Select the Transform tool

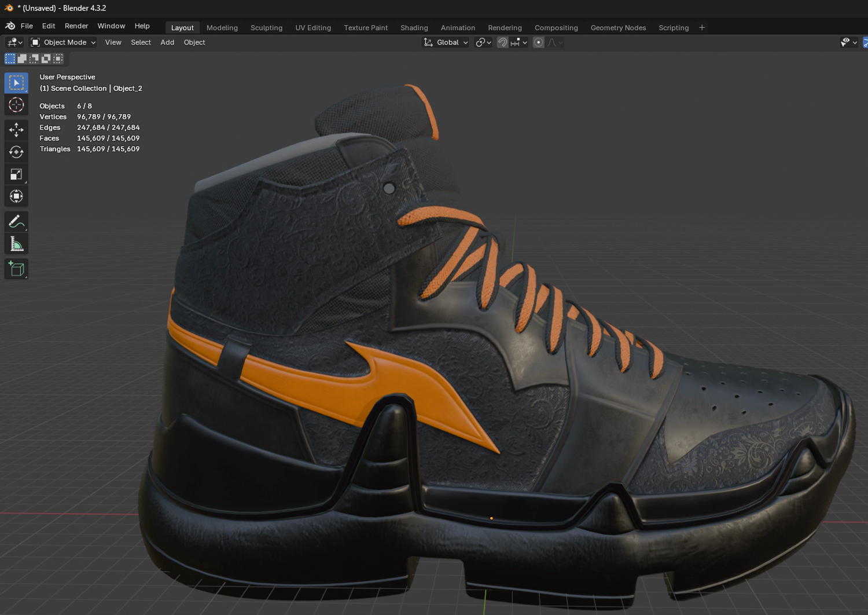[16, 196]
